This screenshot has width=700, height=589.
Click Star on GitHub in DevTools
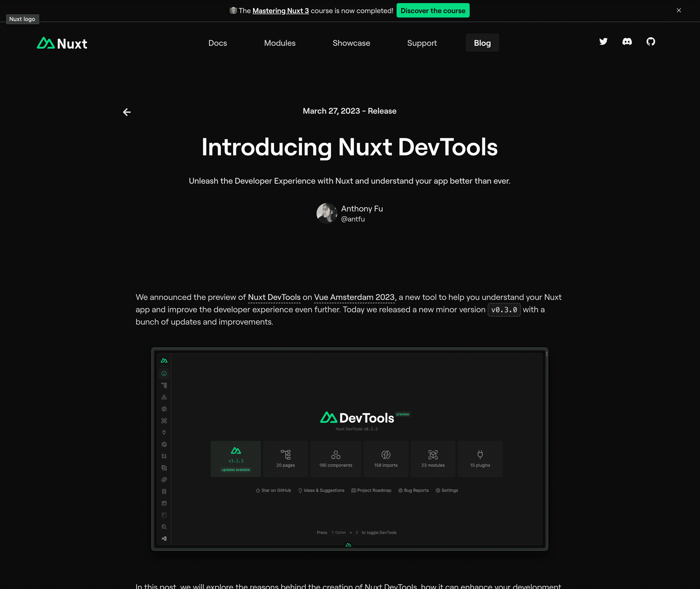(273, 490)
